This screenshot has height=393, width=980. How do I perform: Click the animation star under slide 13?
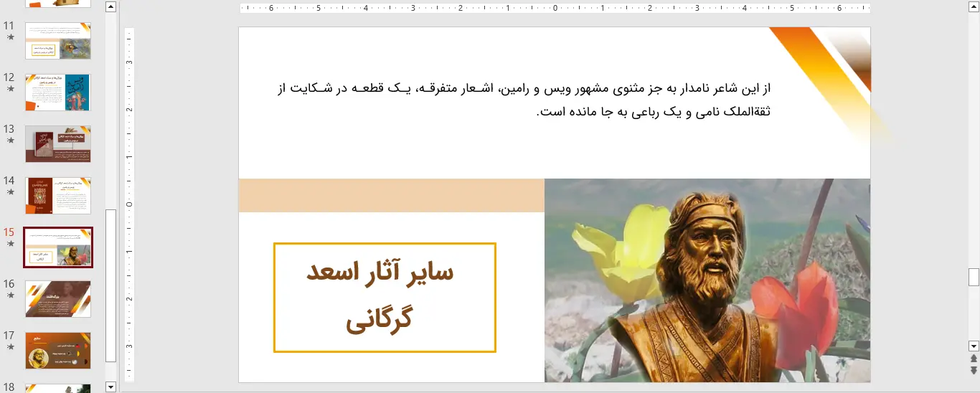coord(10,141)
